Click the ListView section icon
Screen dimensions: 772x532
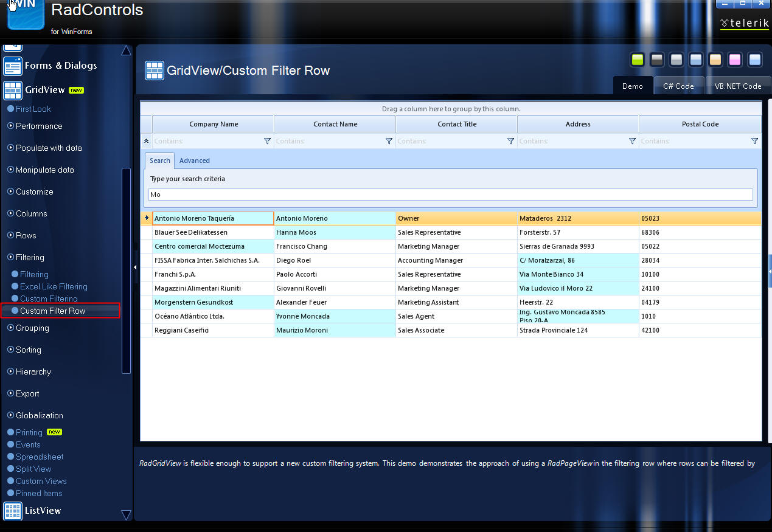[x=13, y=511]
